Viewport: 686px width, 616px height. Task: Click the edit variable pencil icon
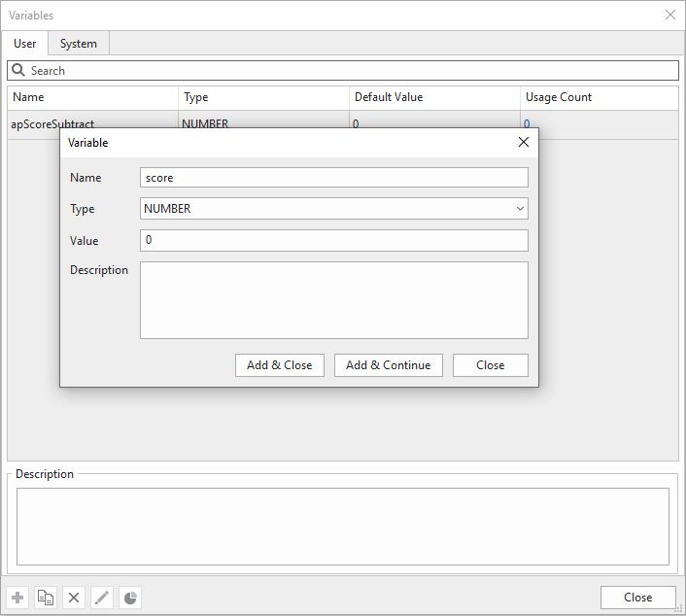(x=101, y=598)
